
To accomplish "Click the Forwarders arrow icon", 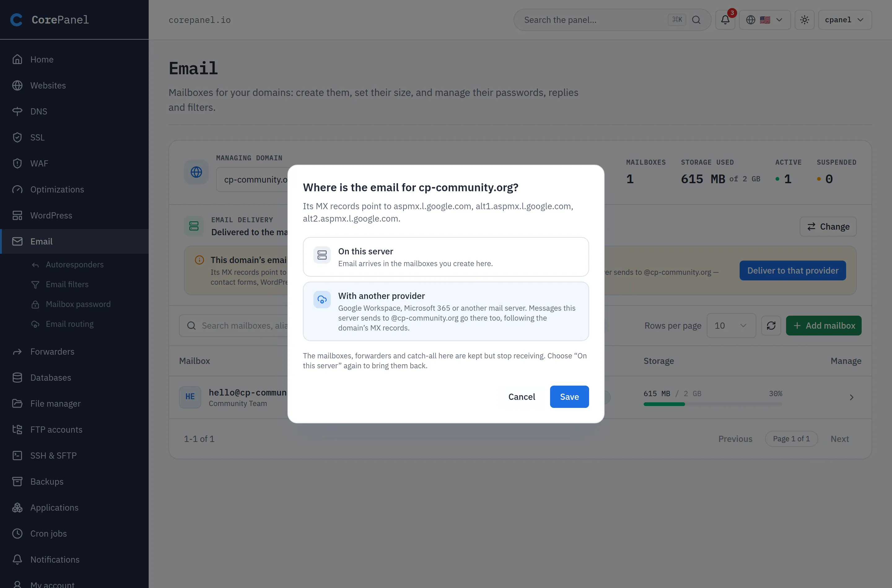I will click(17, 352).
